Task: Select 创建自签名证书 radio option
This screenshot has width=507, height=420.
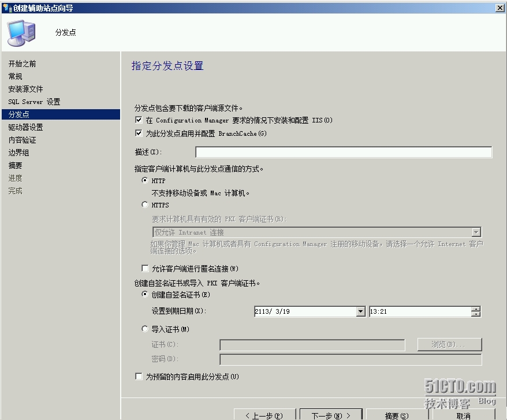Action: pos(145,294)
